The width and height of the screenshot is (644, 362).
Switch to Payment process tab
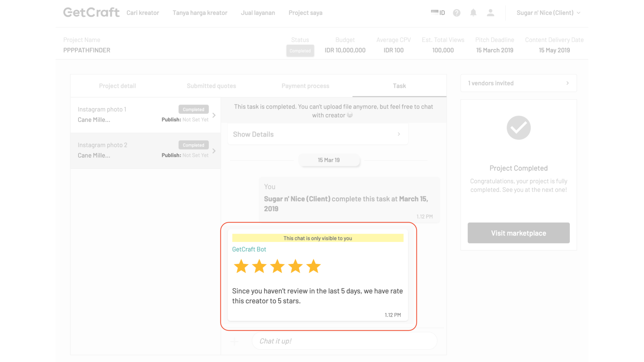point(305,86)
